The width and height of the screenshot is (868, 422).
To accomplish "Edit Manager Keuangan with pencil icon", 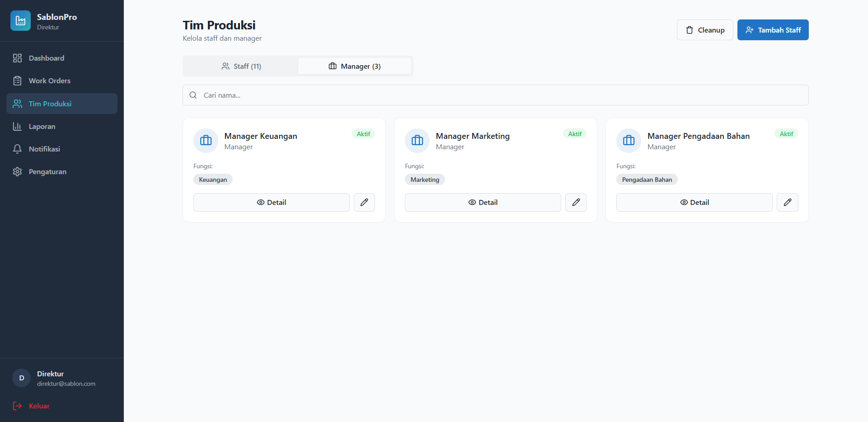I will point(364,202).
